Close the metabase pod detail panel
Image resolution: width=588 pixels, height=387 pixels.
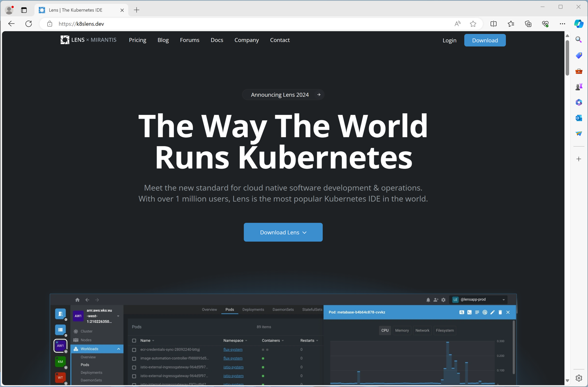tap(508, 312)
